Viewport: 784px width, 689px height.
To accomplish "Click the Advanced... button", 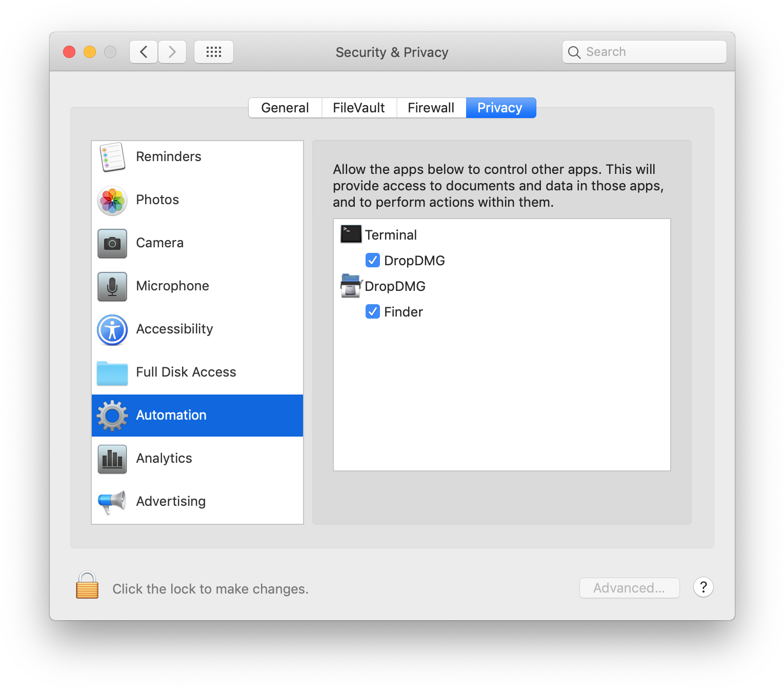I will pyautogui.click(x=629, y=588).
